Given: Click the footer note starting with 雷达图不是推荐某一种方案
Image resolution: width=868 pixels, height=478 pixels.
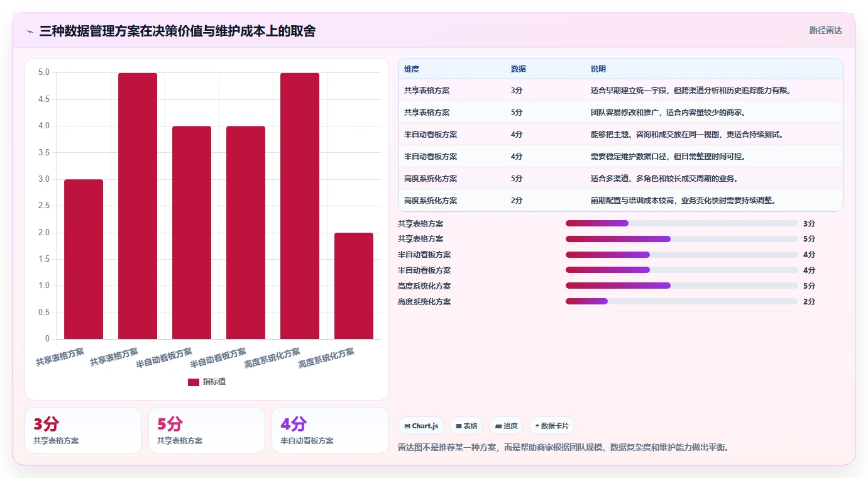Looking at the screenshot, I should 564,447.
